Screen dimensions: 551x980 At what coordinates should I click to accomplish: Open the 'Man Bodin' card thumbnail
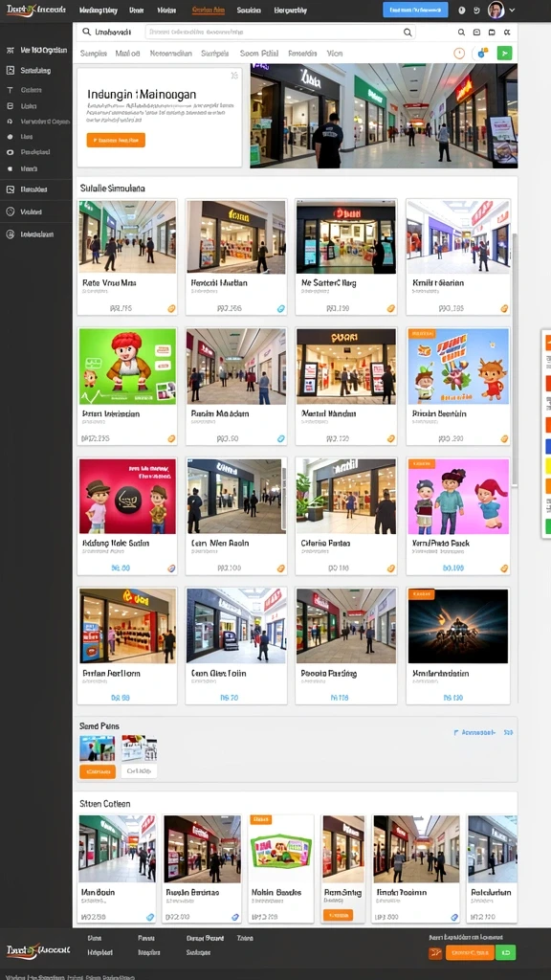pyautogui.click(x=117, y=848)
